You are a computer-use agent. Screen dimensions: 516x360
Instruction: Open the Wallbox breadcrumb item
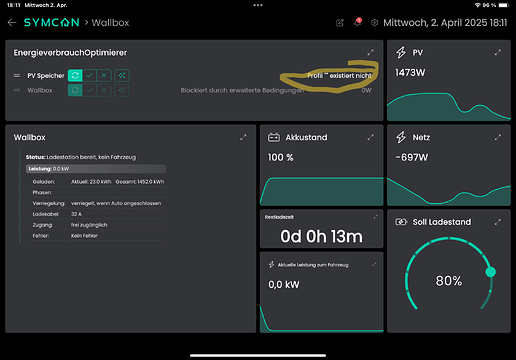coord(110,23)
